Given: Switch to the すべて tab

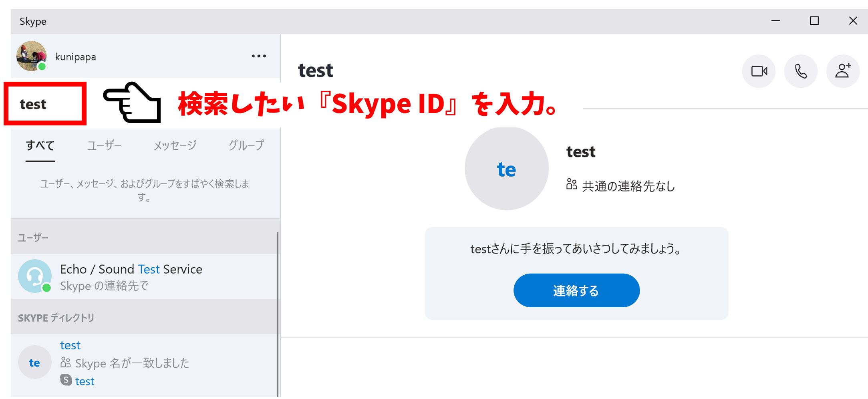Looking at the screenshot, I should click(40, 145).
